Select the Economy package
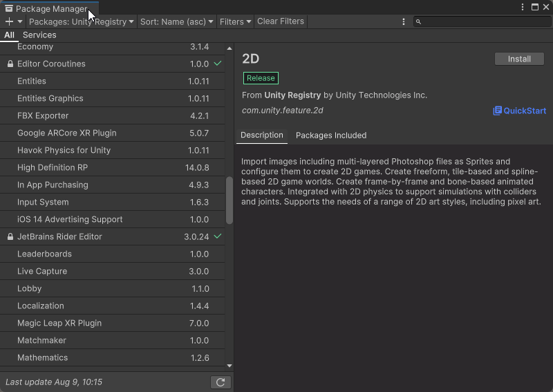The image size is (553, 392). click(x=113, y=48)
